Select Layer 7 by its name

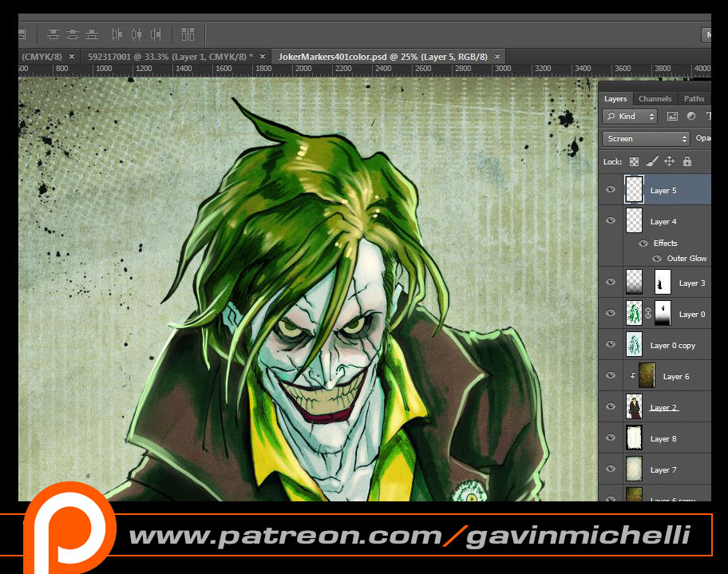(x=663, y=470)
